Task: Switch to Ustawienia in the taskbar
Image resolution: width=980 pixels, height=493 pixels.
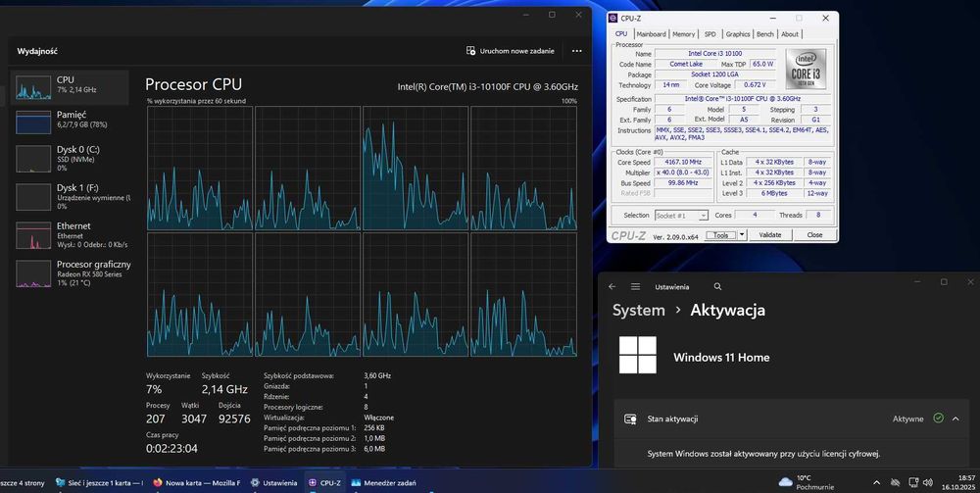Action: click(x=273, y=482)
